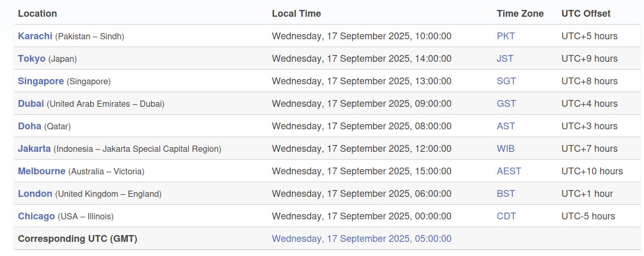
Task: Click the AEST time zone link
Action: (x=509, y=171)
